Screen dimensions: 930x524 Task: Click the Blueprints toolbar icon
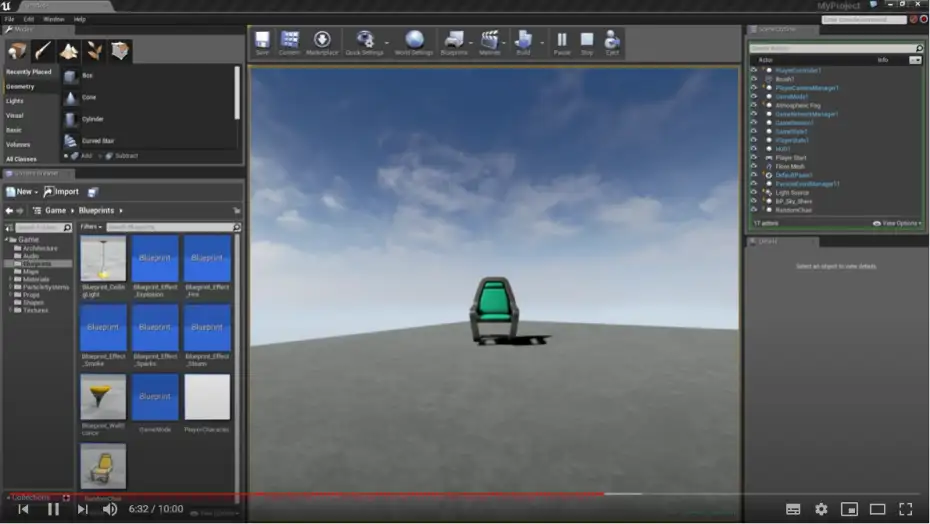pyautogui.click(x=454, y=42)
